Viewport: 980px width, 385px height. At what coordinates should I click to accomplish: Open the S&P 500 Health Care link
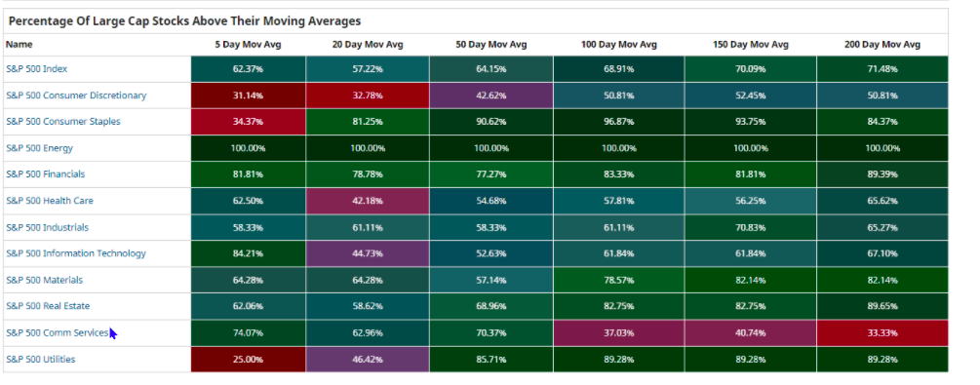[50, 201]
